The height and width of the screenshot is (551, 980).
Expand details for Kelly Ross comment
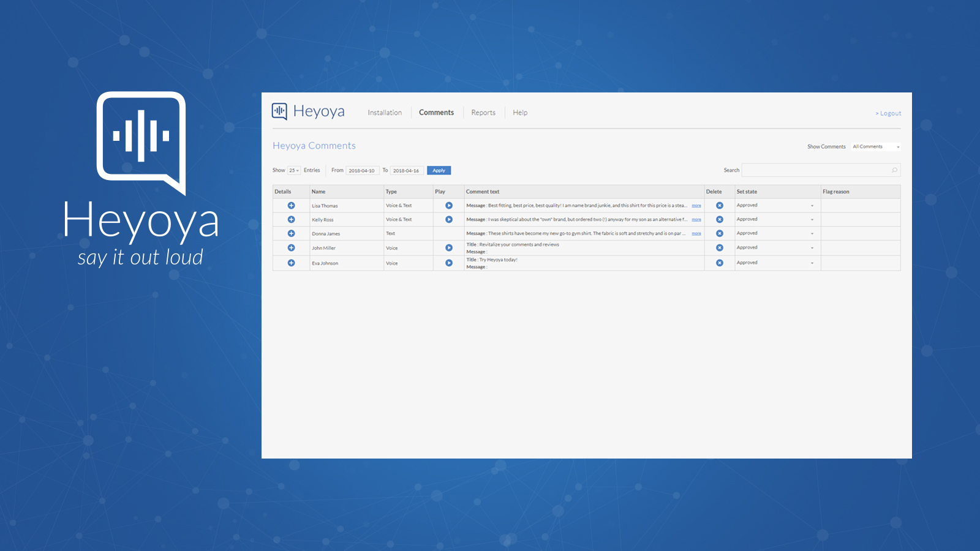point(292,219)
